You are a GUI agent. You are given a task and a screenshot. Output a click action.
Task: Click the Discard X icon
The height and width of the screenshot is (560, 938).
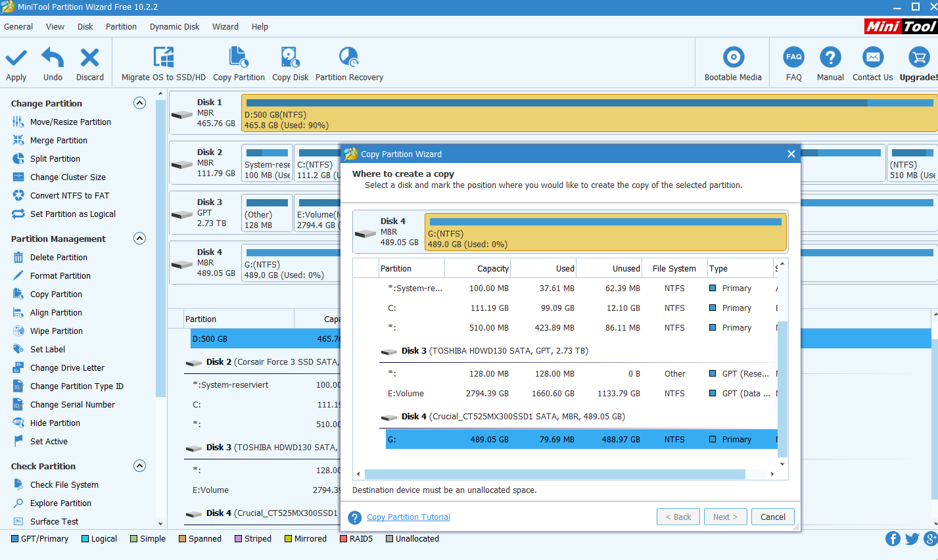tap(89, 58)
